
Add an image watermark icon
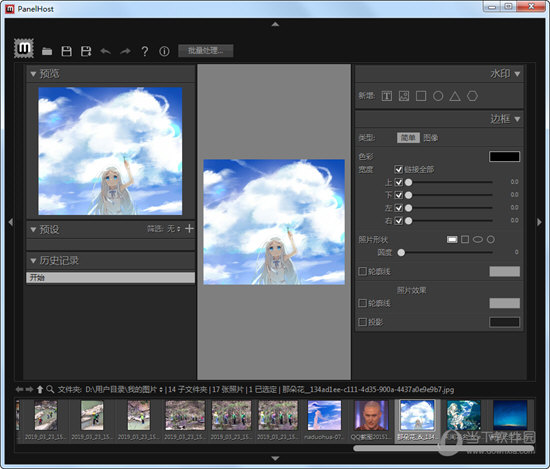[x=404, y=96]
